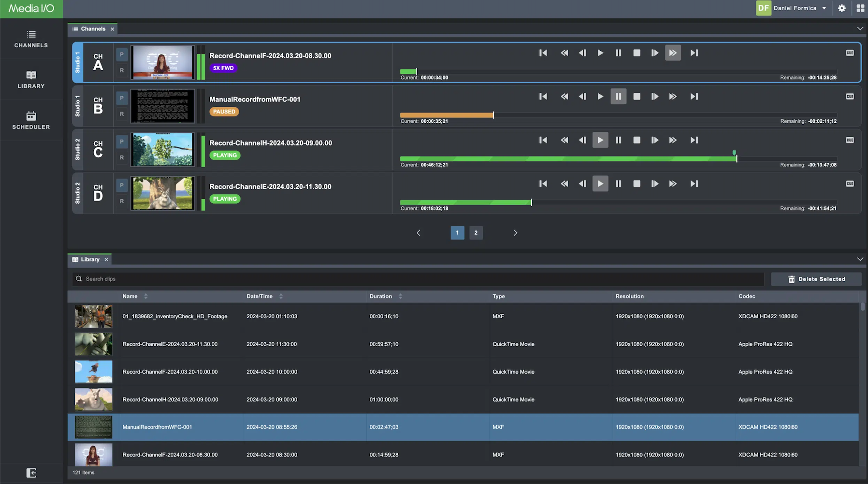Viewport: 868px width, 484px height.
Task: Collapse the Channels panel with its chevron
Action: coord(860,28)
